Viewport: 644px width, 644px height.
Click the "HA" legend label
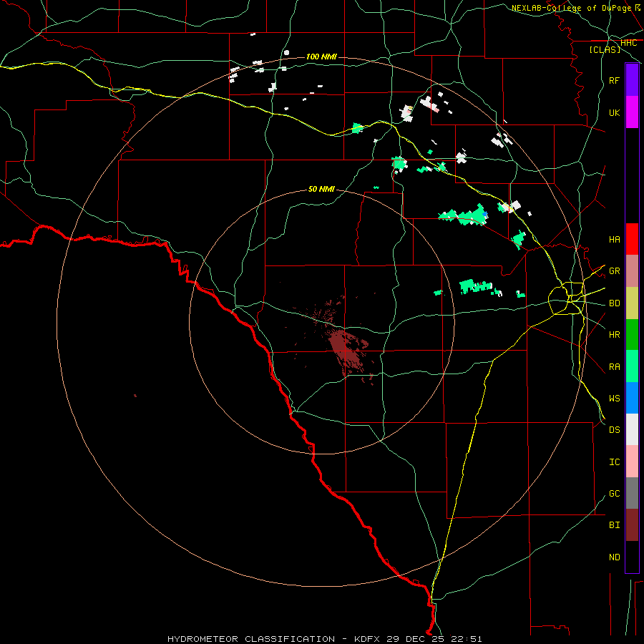tap(614, 239)
